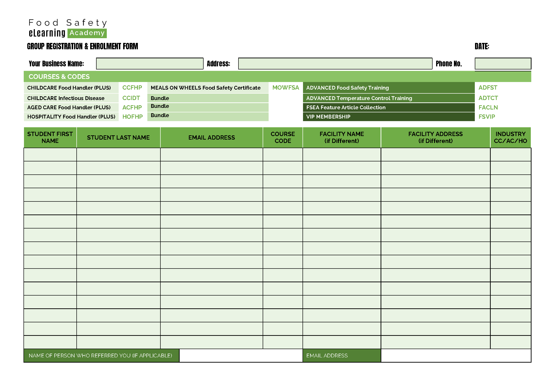Image resolution: width=555 pixels, height=392 pixels.
Task: Click first row student last name cell
Action: click(x=118, y=155)
